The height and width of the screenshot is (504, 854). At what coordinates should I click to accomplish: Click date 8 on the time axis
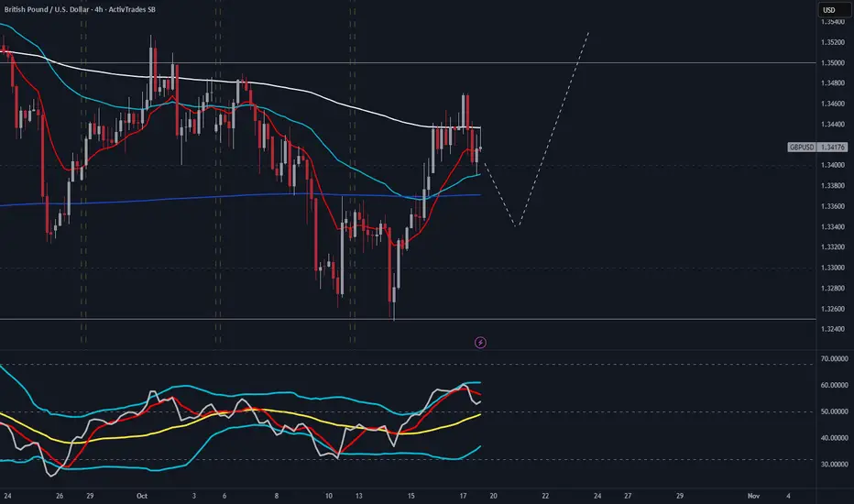277,496
